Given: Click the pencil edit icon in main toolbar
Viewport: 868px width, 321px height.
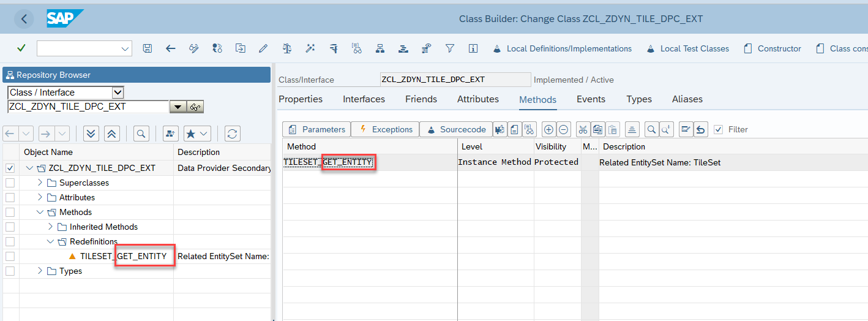Looking at the screenshot, I should 263,48.
